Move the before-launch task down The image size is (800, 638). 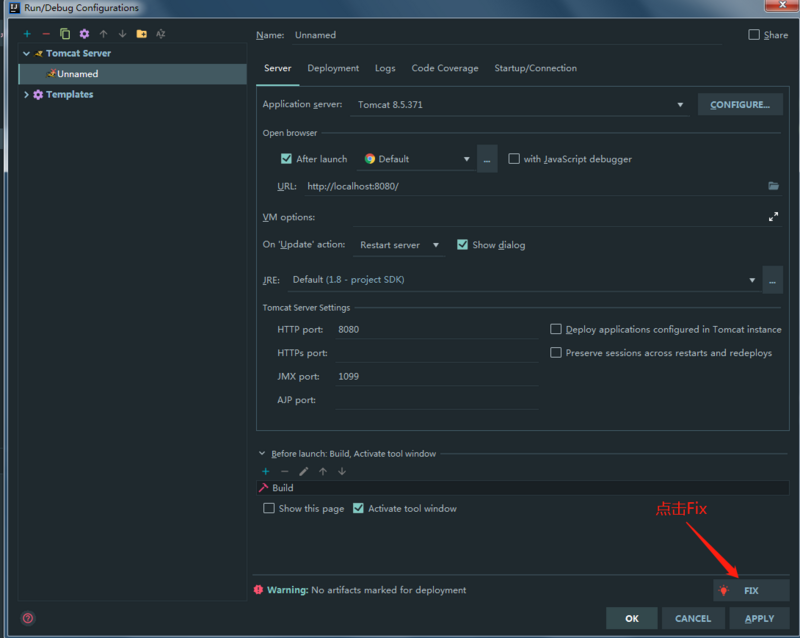click(342, 471)
